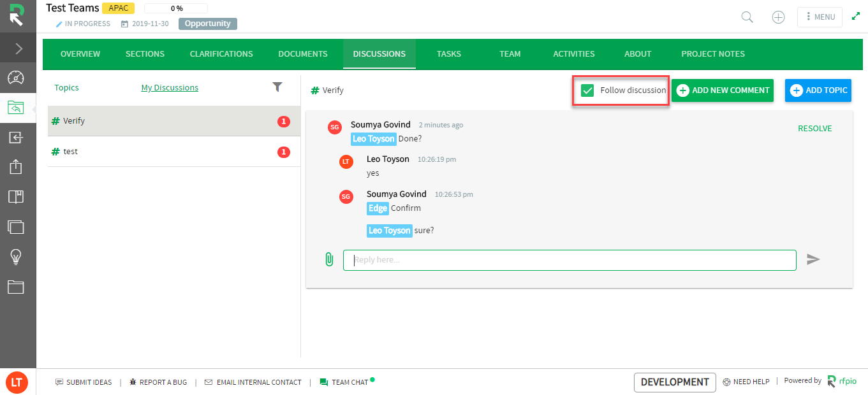Image resolution: width=868 pixels, height=395 pixels.
Task: Uncheck the Follow discussion checkbox
Action: (587, 90)
